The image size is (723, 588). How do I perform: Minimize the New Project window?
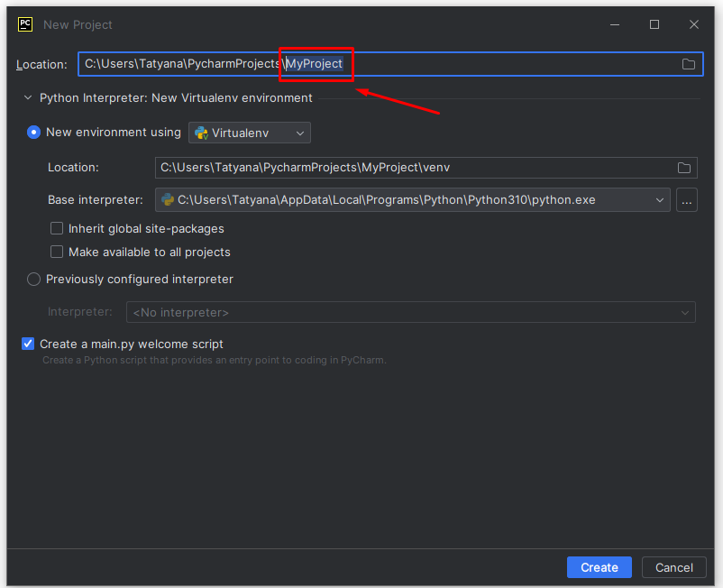tap(615, 24)
